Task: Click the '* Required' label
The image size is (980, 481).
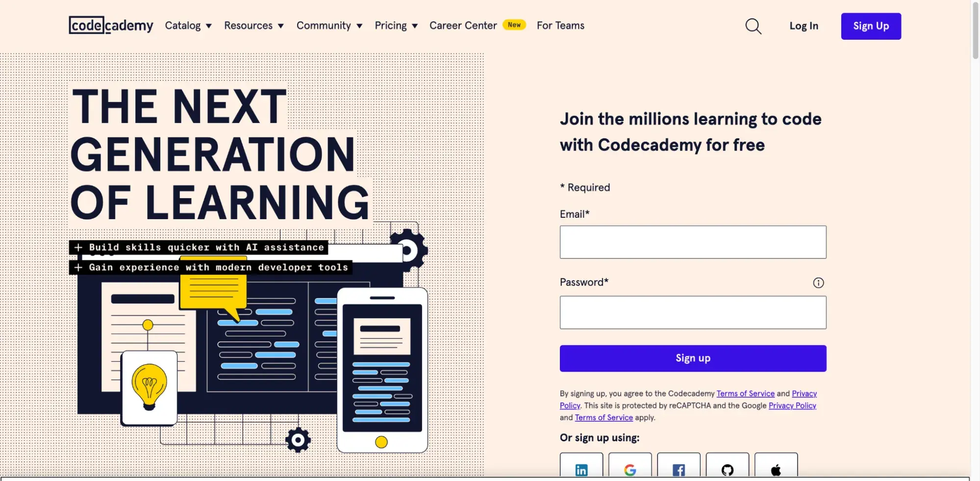Action: 585,188
